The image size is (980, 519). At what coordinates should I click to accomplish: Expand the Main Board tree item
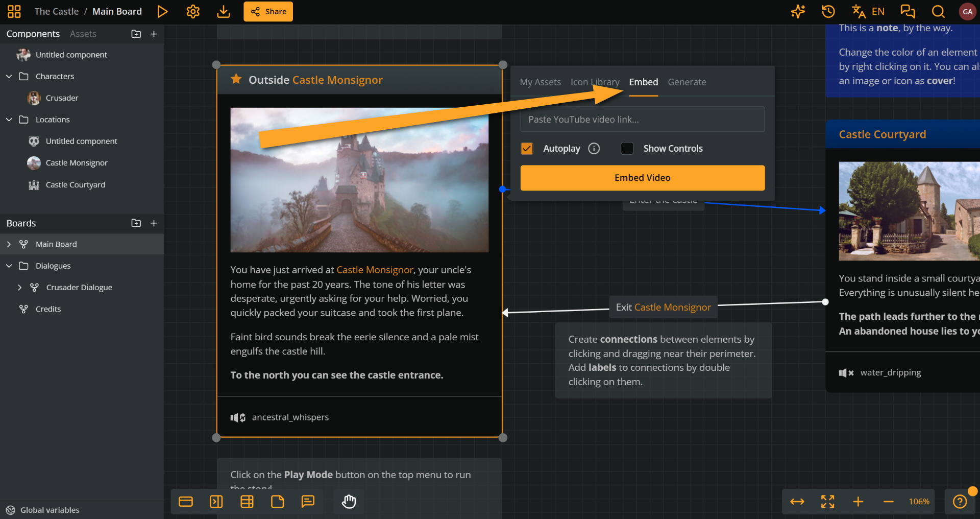pos(9,244)
